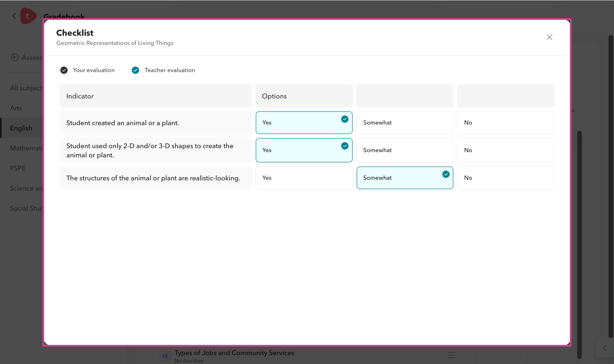614x364 pixels.
Task: Click the LE badge beside Types of Jobs
Action: [x=165, y=355]
